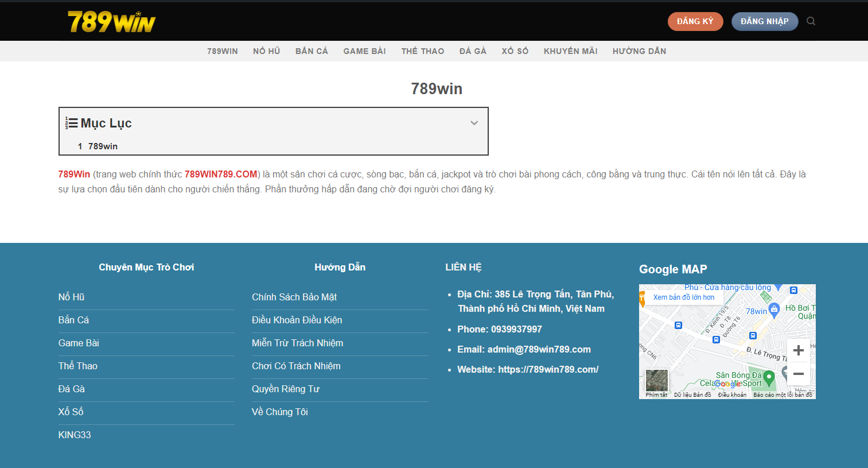The height and width of the screenshot is (468, 868).
Task: Click the phone number 0939937997
Action: pyautogui.click(x=516, y=329)
